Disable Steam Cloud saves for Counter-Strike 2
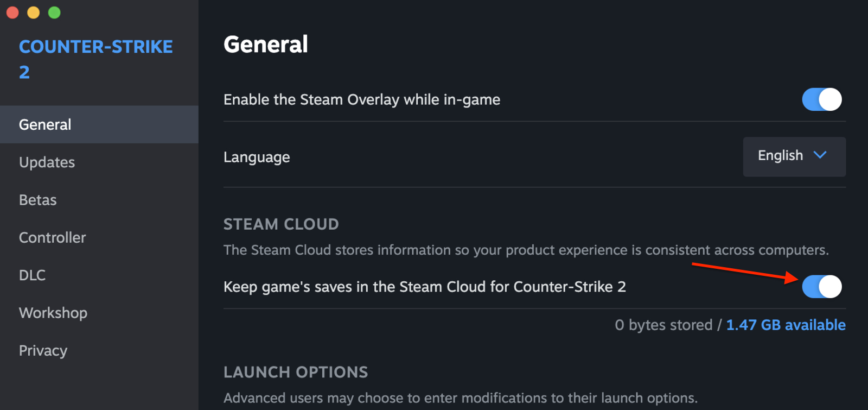This screenshot has height=410, width=868. click(821, 287)
